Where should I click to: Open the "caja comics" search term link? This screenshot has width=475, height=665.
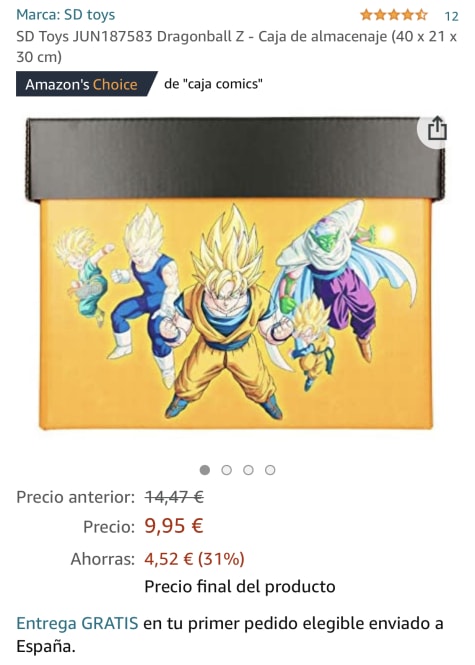click(x=213, y=84)
